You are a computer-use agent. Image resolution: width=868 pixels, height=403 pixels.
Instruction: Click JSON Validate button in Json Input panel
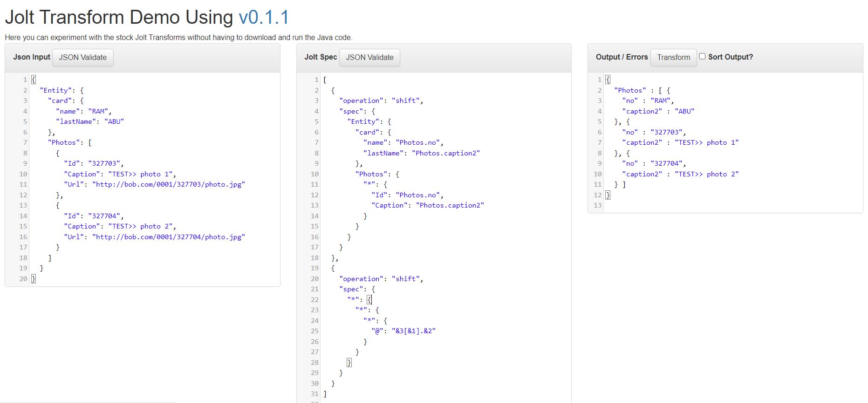[83, 57]
